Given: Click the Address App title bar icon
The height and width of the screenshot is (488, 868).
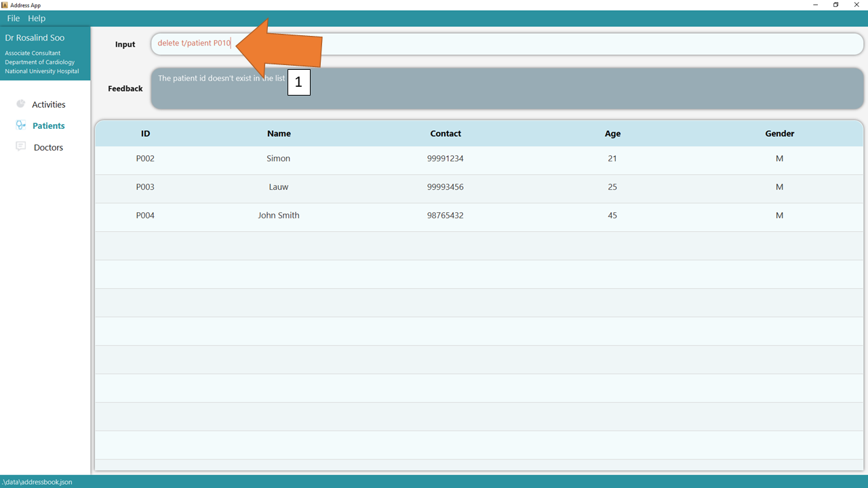Looking at the screenshot, I should 5,5.
